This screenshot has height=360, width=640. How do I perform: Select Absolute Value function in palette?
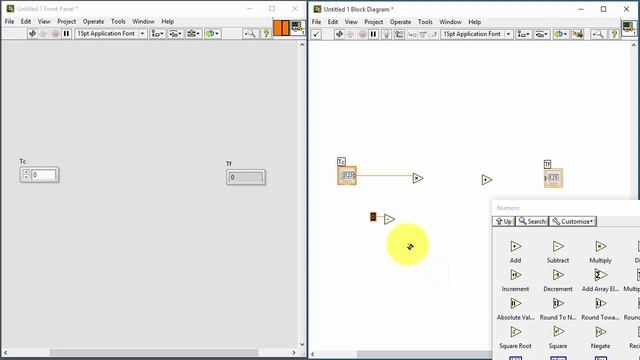pos(516,304)
